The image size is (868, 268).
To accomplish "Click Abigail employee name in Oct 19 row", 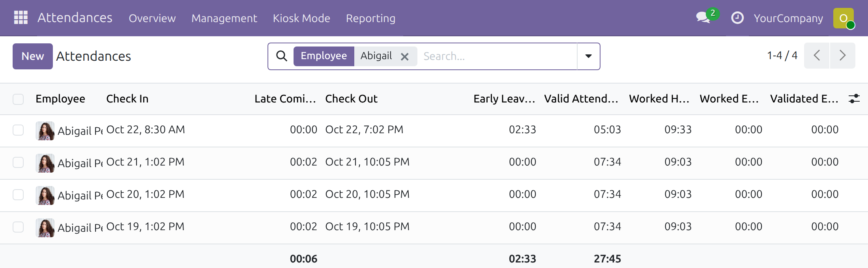I will coord(80,228).
